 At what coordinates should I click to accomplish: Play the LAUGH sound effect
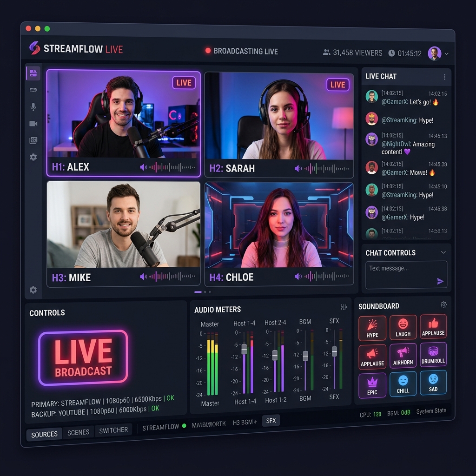point(403,327)
